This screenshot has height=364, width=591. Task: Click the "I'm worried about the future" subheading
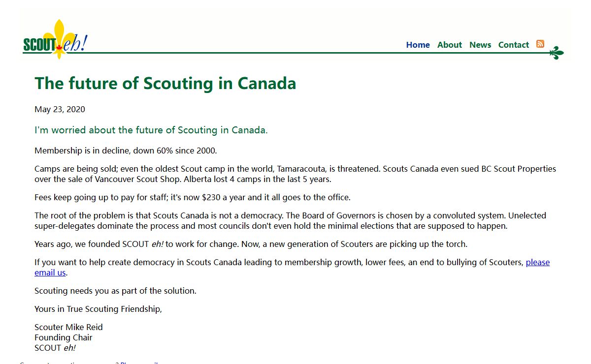coord(151,130)
